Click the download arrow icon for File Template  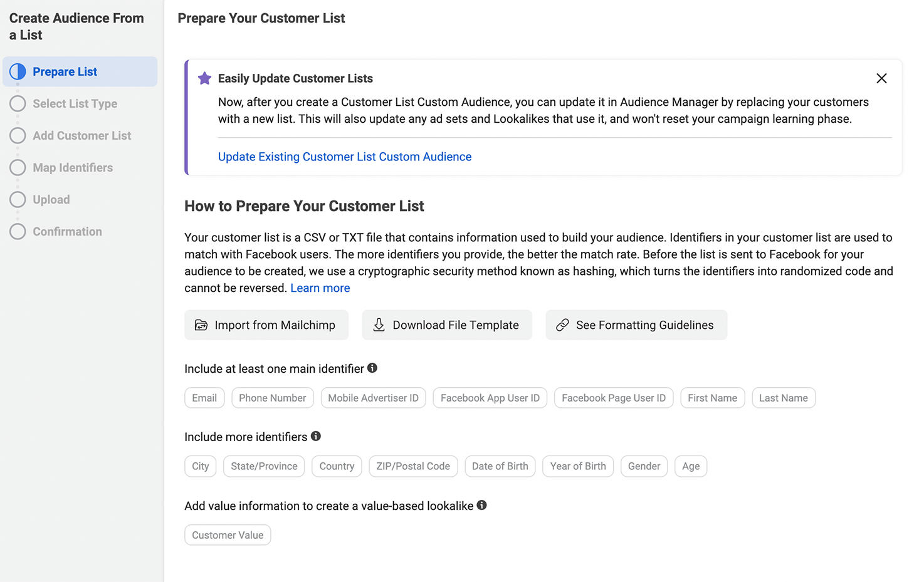pos(379,325)
